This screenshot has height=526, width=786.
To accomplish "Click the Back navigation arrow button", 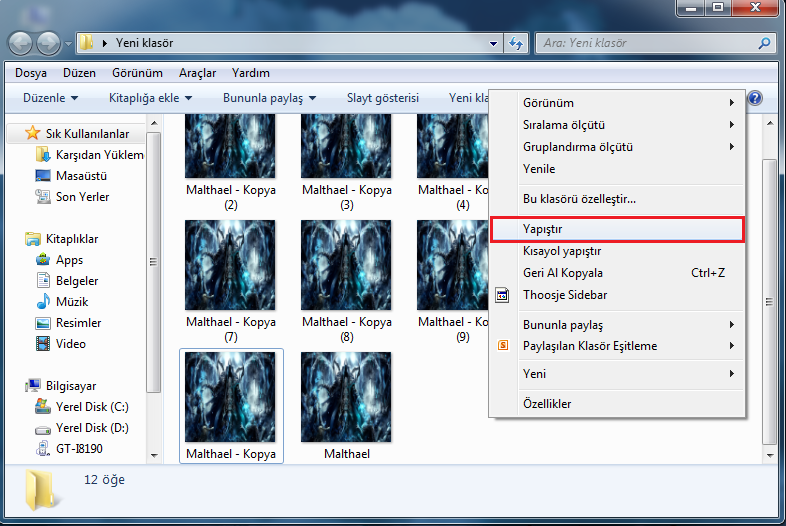I will coord(20,43).
